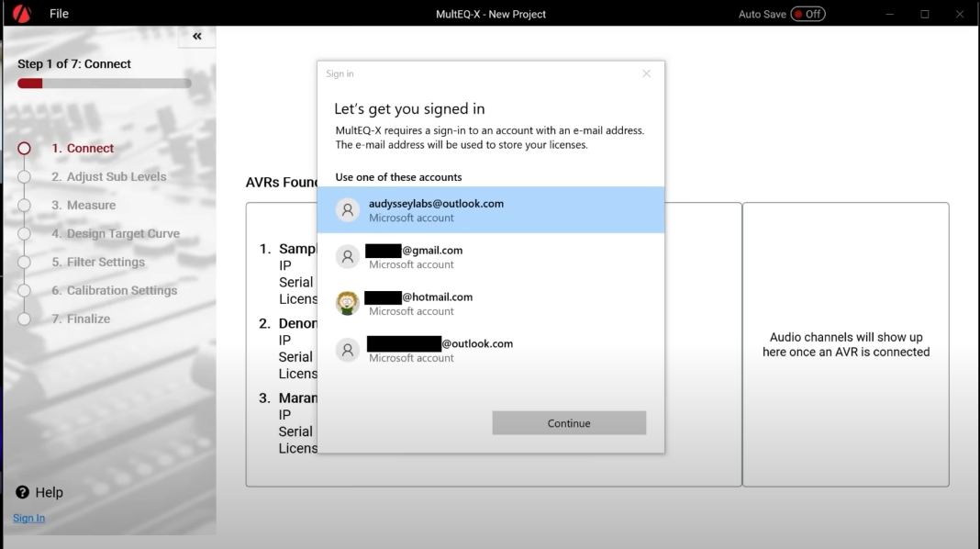
Task: Close the Sign in dialog
Action: [x=646, y=73]
